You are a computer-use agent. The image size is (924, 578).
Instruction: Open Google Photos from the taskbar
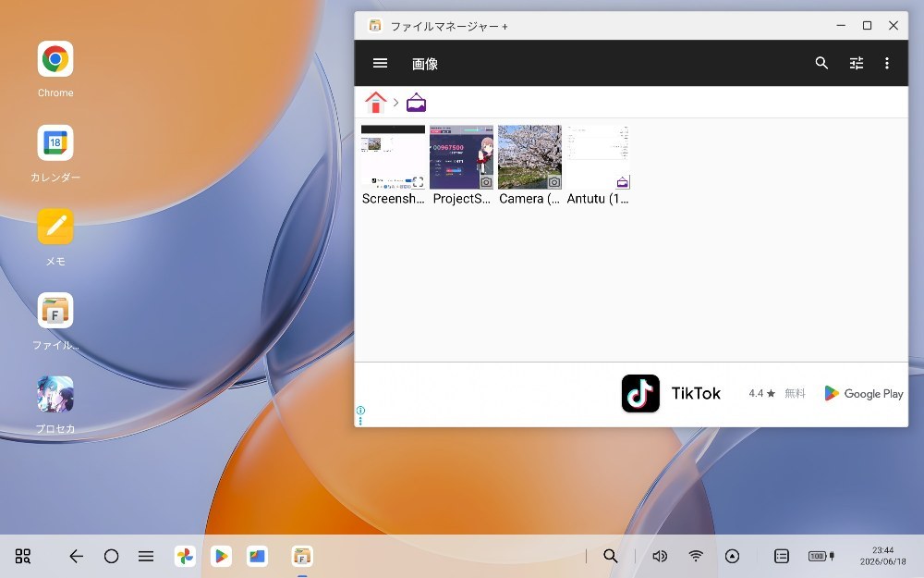pos(185,556)
